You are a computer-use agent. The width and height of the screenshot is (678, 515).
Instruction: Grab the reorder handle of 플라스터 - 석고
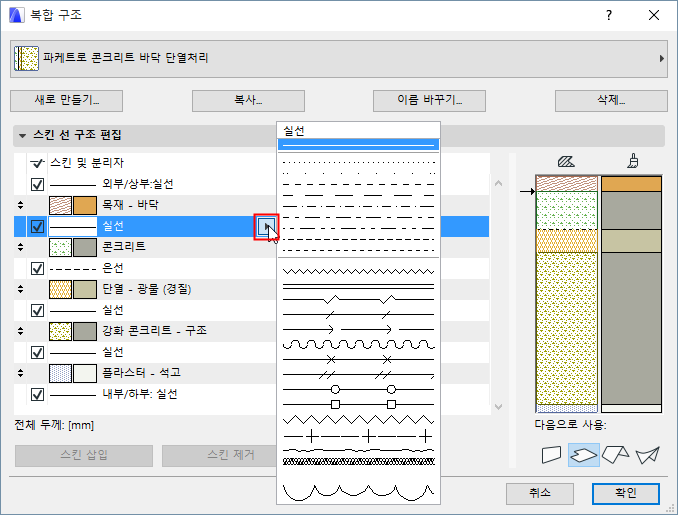tap(20, 373)
